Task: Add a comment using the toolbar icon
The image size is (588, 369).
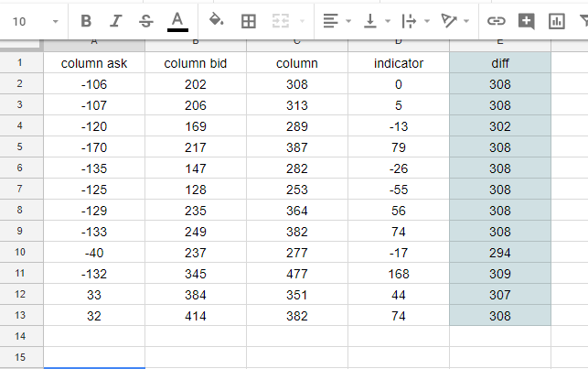Action: [526, 20]
